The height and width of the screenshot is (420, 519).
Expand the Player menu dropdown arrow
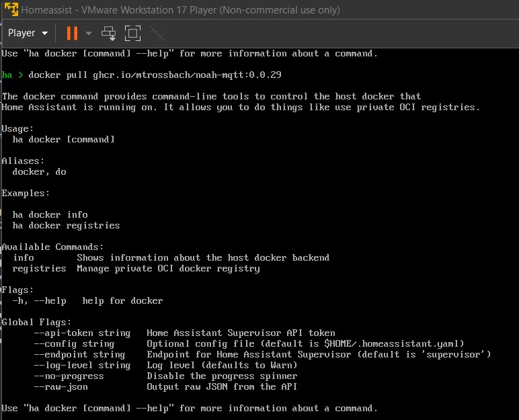coord(44,33)
